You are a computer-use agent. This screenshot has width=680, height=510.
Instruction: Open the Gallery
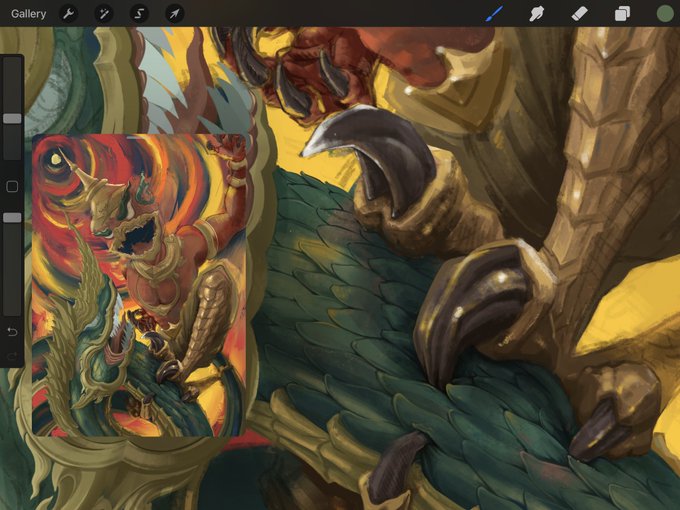[x=28, y=14]
